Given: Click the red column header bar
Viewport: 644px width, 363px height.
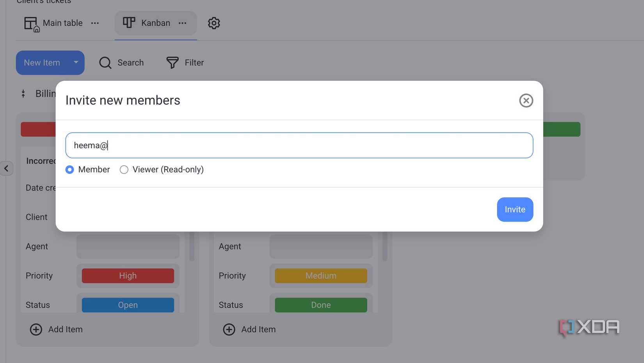Looking at the screenshot, I should click(x=38, y=129).
